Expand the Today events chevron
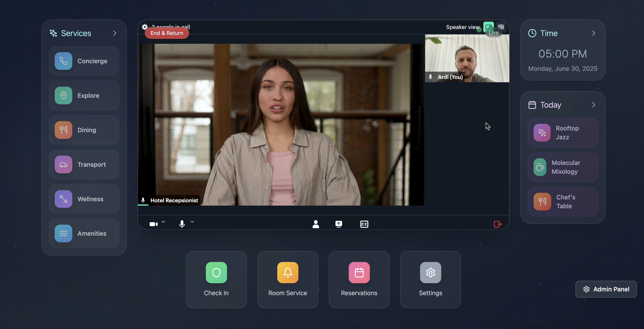Screen dimensions: 644x329 pyautogui.click(x=594, y=105)
